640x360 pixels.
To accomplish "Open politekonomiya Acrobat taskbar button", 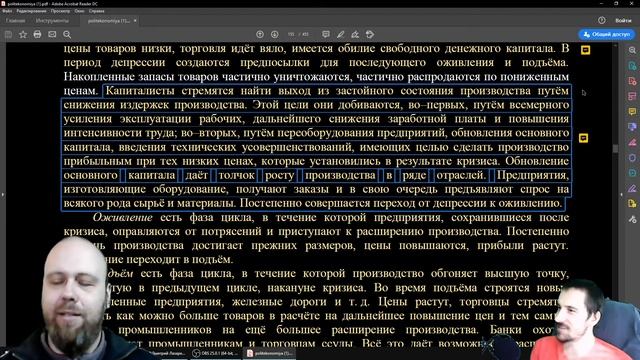I will point(269,353).
